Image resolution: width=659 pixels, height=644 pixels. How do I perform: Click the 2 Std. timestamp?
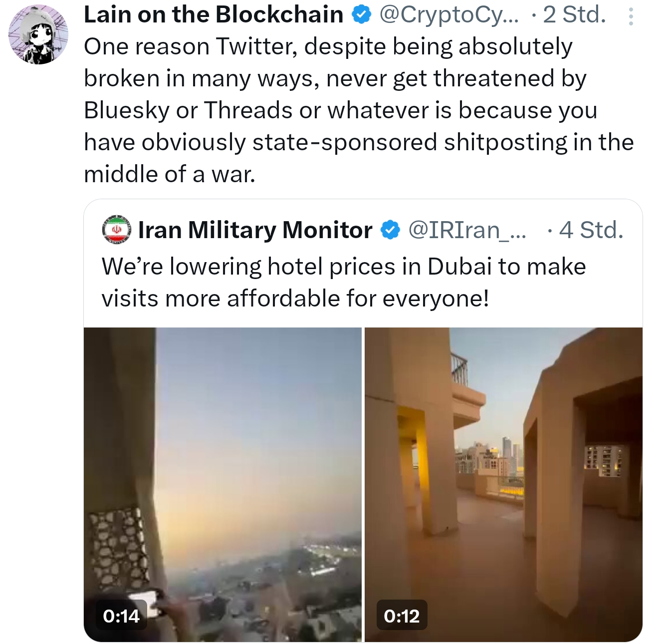[x=574, y=15]
